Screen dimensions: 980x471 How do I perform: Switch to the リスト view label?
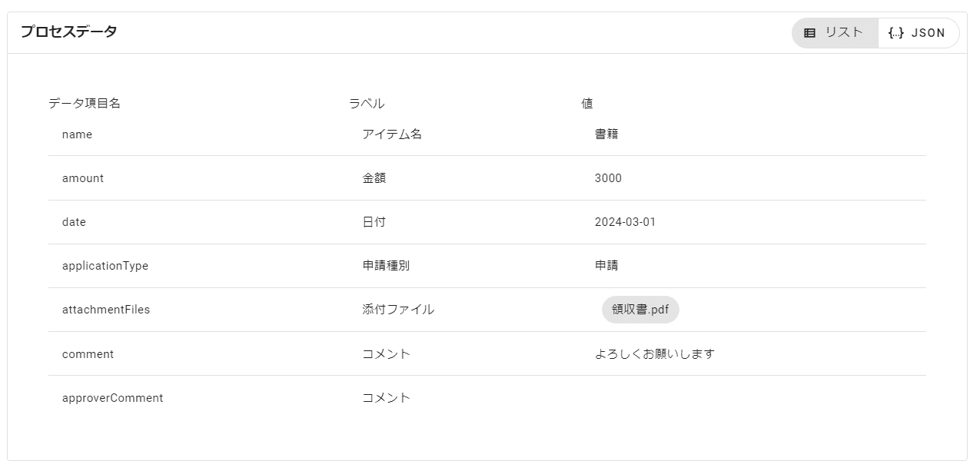(x=844, y=33)
